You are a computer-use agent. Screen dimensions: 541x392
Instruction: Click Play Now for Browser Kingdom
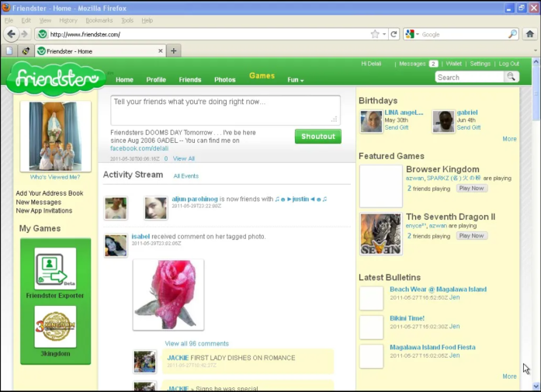pos(471,188)
